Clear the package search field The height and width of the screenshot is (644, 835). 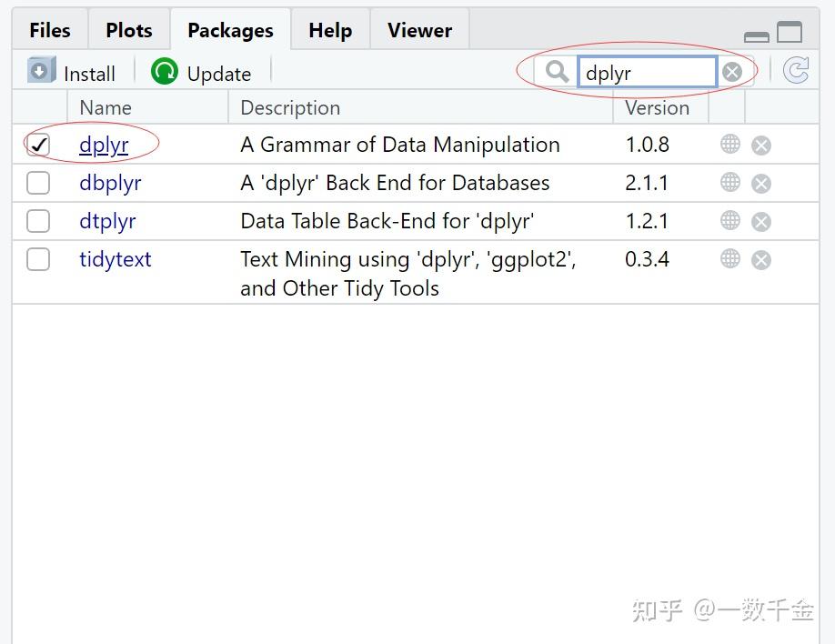pyautogui.click(x=732, y=72)
